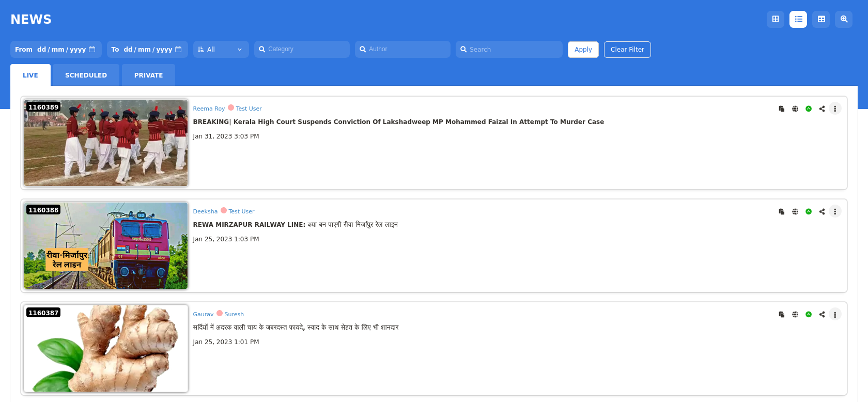Click green status icon on ginger article

[x=809, y=314]
